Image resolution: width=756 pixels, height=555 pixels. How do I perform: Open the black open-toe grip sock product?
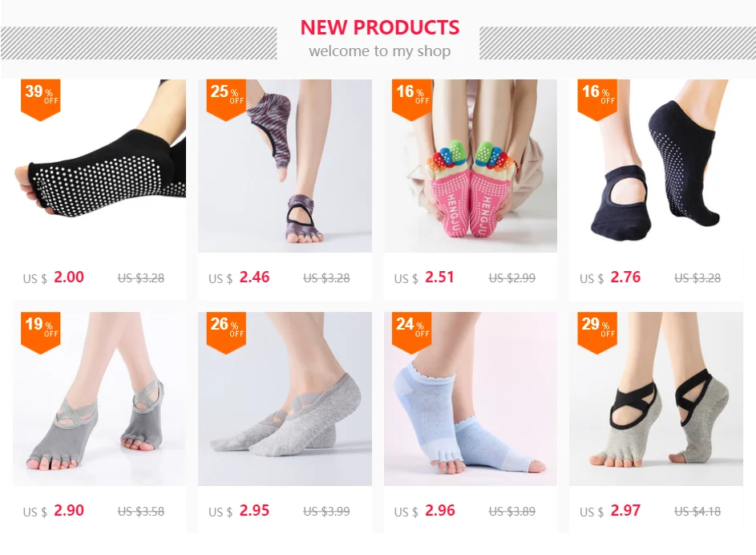coord(99,166)
